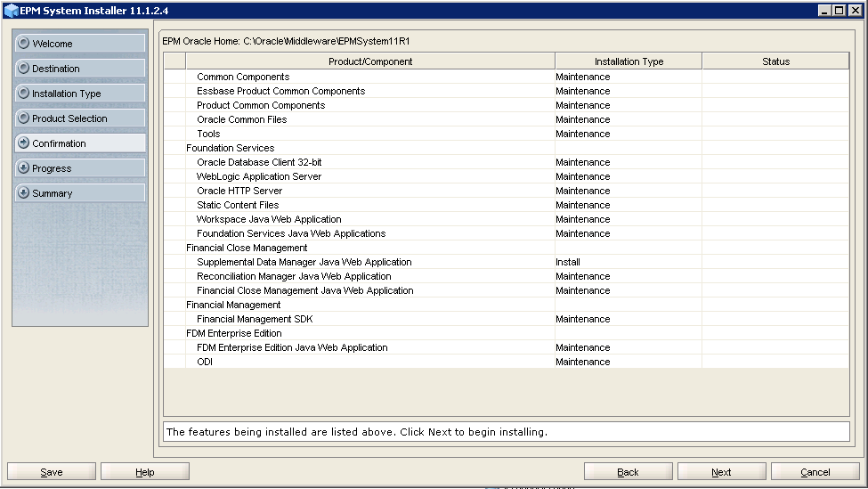The width and height of the screenshot is (868, 489).
Task: Go Back to the previous step
Action: [x=628, y=472]
